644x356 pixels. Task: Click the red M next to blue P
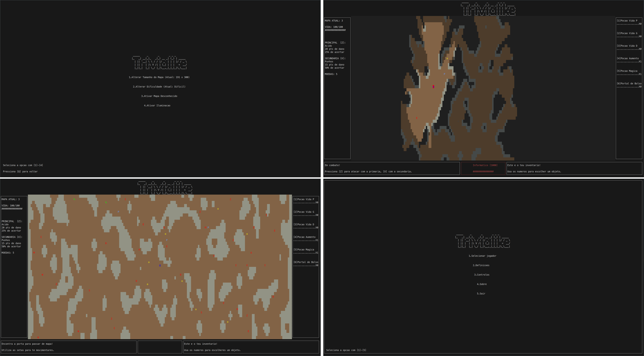coord(205,228)
